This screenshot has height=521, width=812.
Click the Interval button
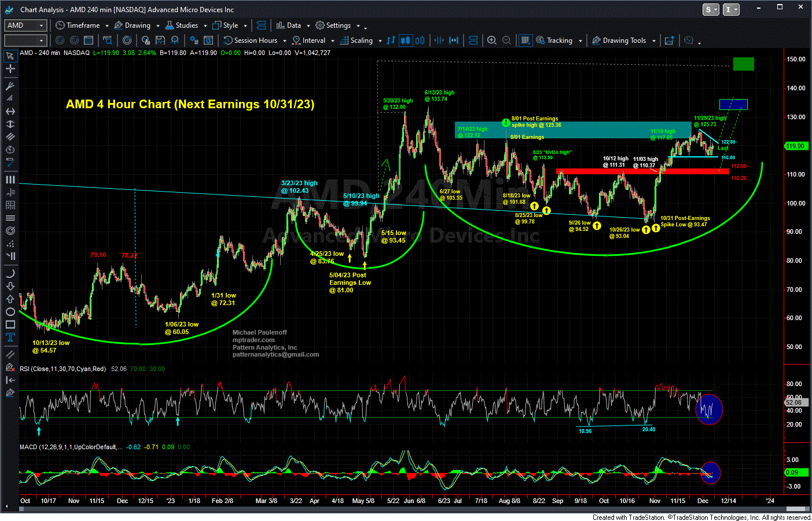[309, 41]
